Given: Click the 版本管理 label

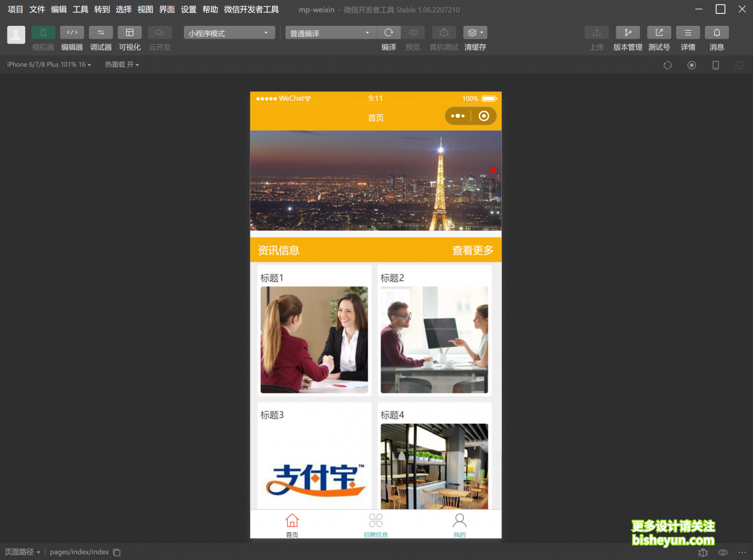Looking at the screenshot, I should [x=628, y=47].
